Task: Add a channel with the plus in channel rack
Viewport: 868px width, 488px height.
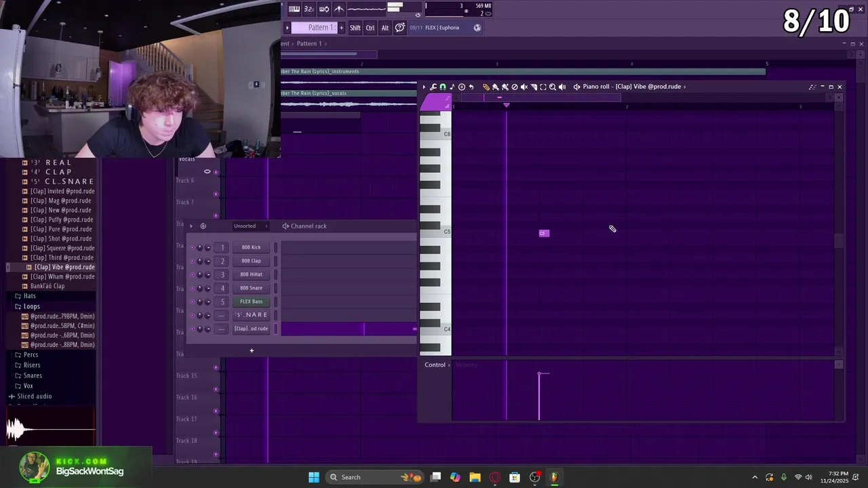Action: (252, 350)
